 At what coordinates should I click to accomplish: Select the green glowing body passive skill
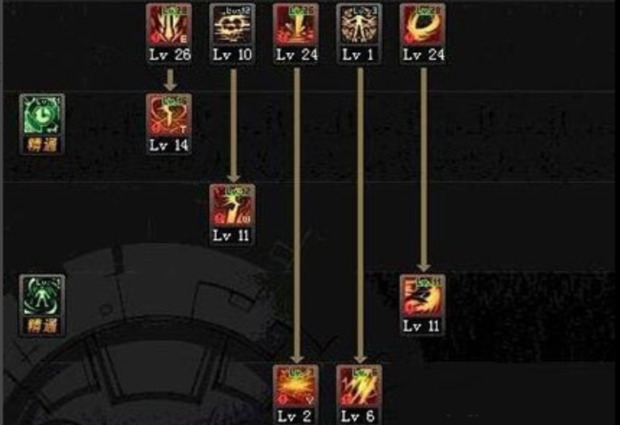pyautogui.click(x=42, y=296)
